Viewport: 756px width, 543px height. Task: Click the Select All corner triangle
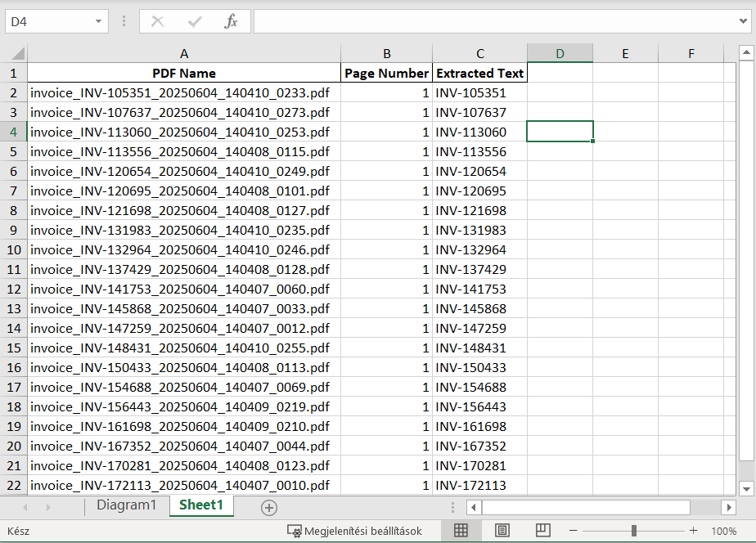(x=15, y=54)
